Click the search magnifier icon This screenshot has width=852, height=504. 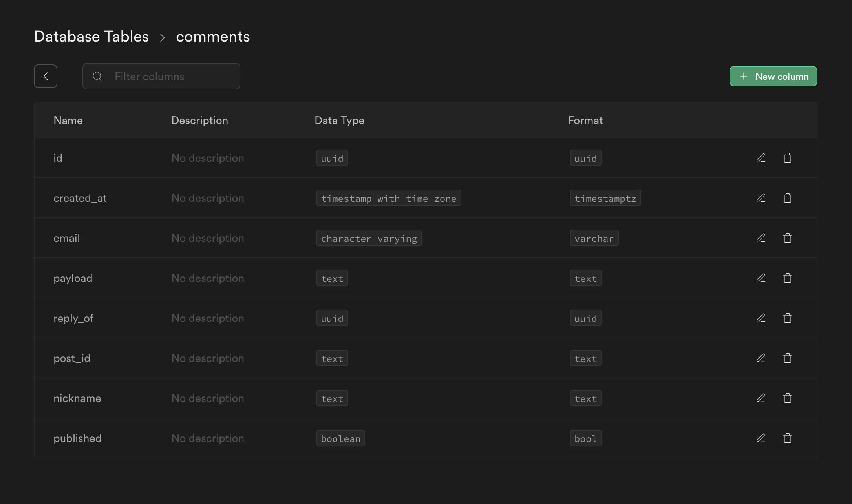[x=97, y=76]
